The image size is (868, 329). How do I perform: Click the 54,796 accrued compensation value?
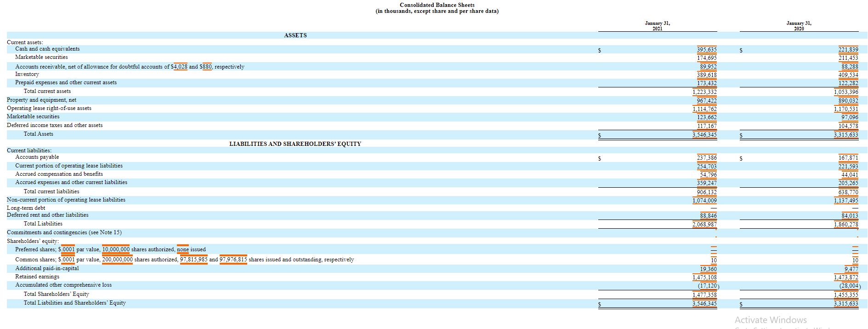(708, 175)
